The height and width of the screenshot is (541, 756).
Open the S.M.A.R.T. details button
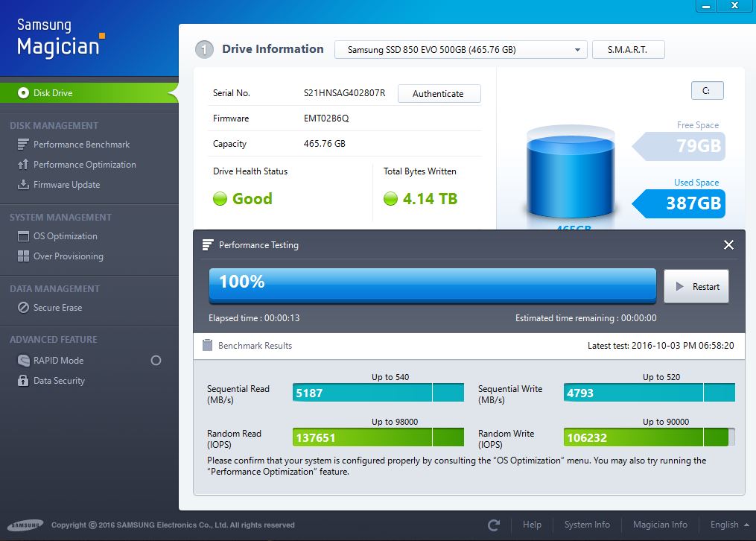point(627,50)
